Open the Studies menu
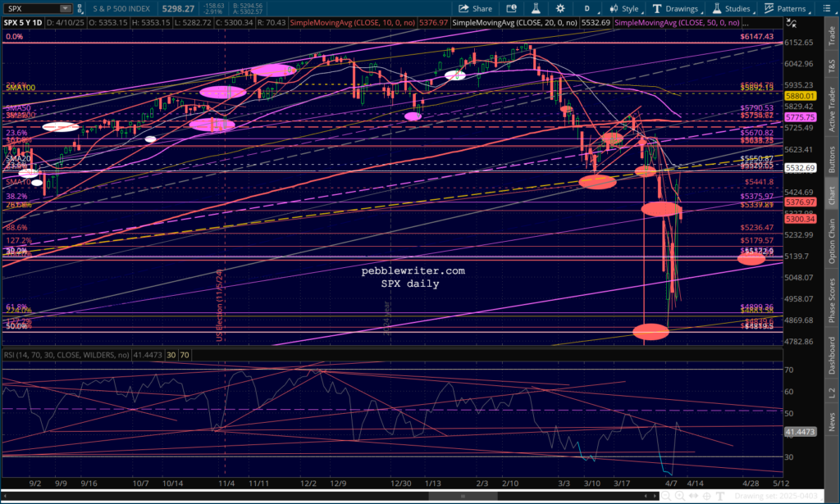The width and height of the screenshot is (840, 504). (731, 8)
